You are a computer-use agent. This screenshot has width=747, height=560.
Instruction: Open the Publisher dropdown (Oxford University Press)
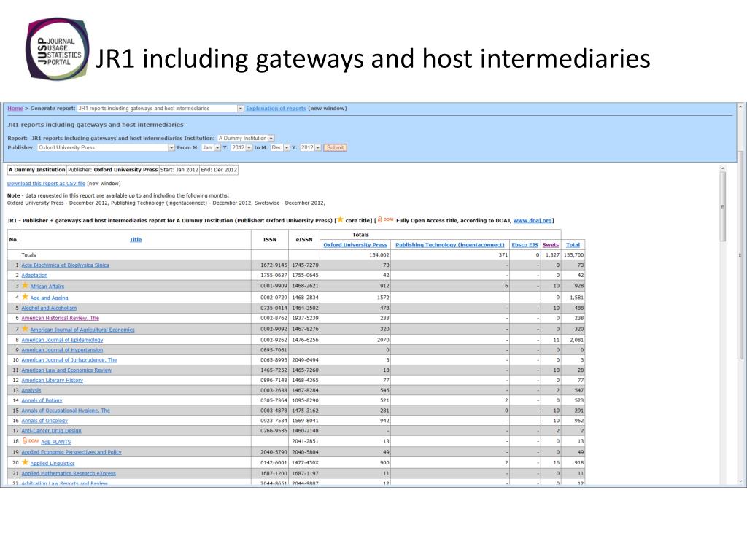click(106, 147)
